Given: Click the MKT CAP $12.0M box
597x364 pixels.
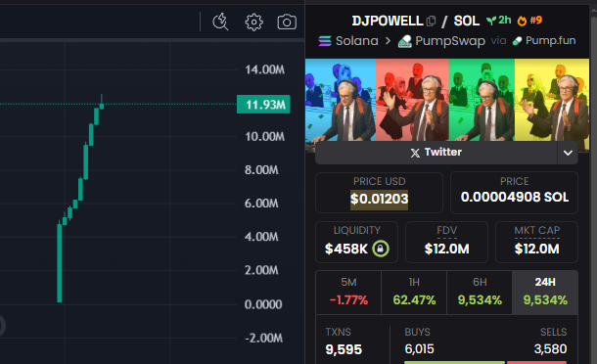Looking at the screenshot, I should tap(536, 242).
